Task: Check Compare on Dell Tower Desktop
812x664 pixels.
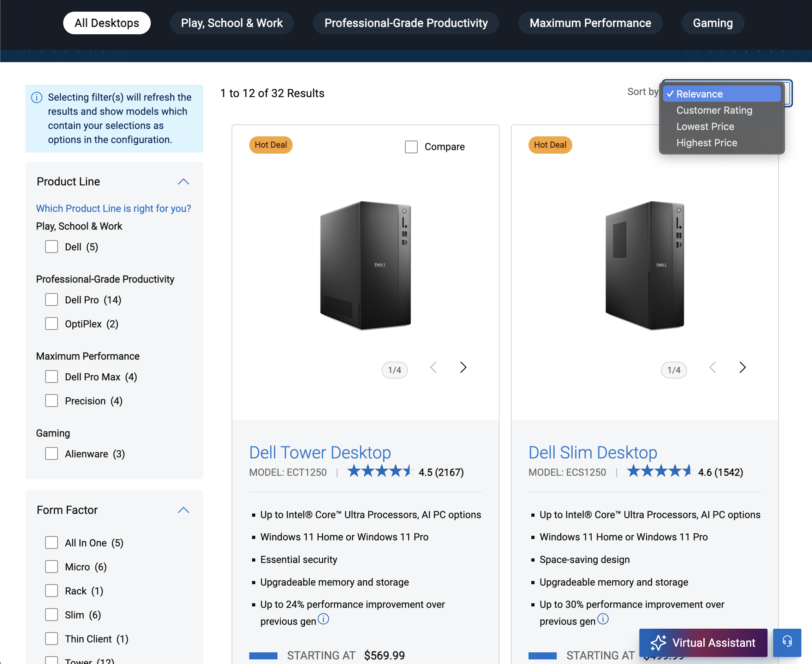Action: [x=411, y=147]
